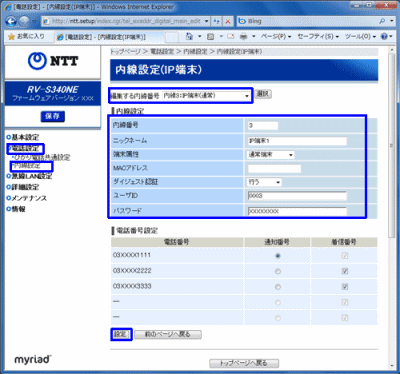Open the address bar URL history dropdown
The image size is (400, 374).
[x=207, y=21]
